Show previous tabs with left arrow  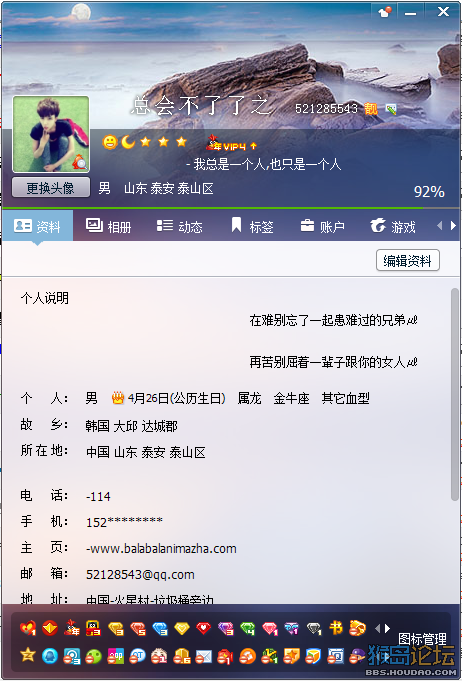point(439,225)
